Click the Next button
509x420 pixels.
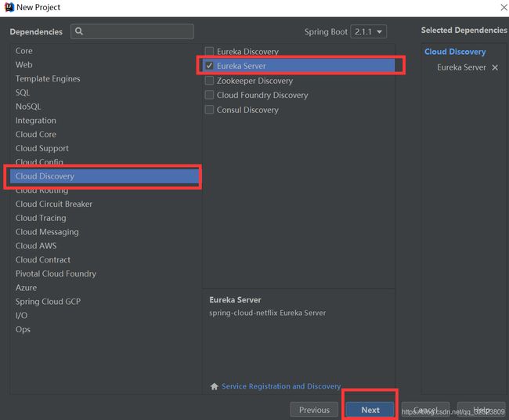tap(370, 410)
